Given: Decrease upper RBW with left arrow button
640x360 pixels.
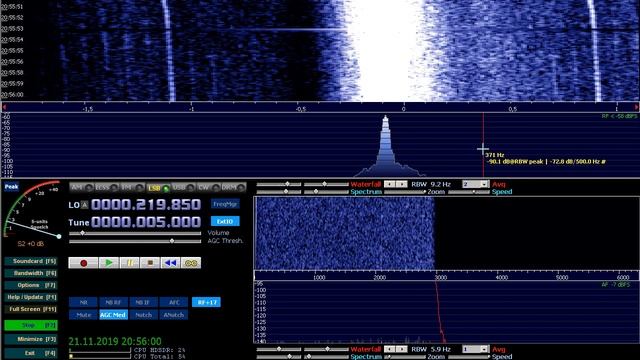Looking at the screenshot, I should click(x=390, y=184).
